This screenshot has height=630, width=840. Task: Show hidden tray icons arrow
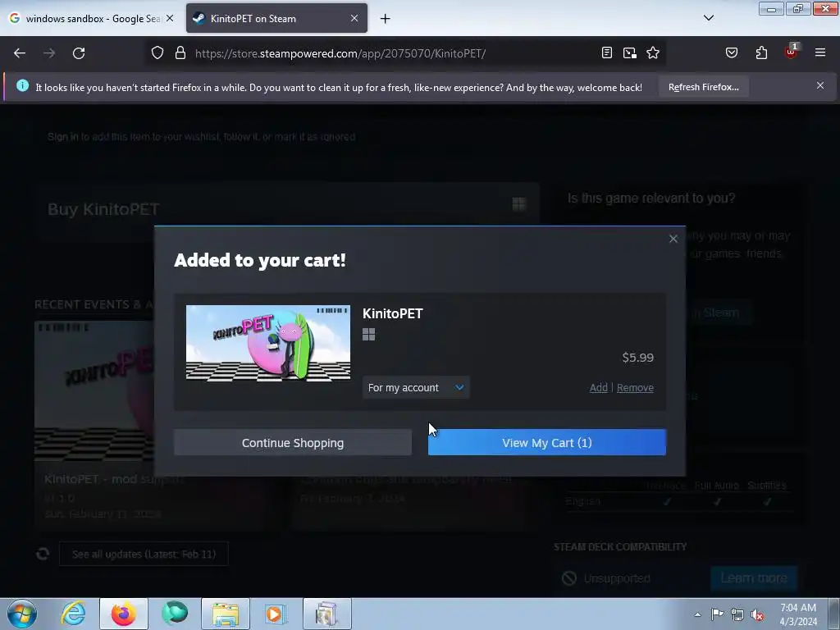click(697, 614)
